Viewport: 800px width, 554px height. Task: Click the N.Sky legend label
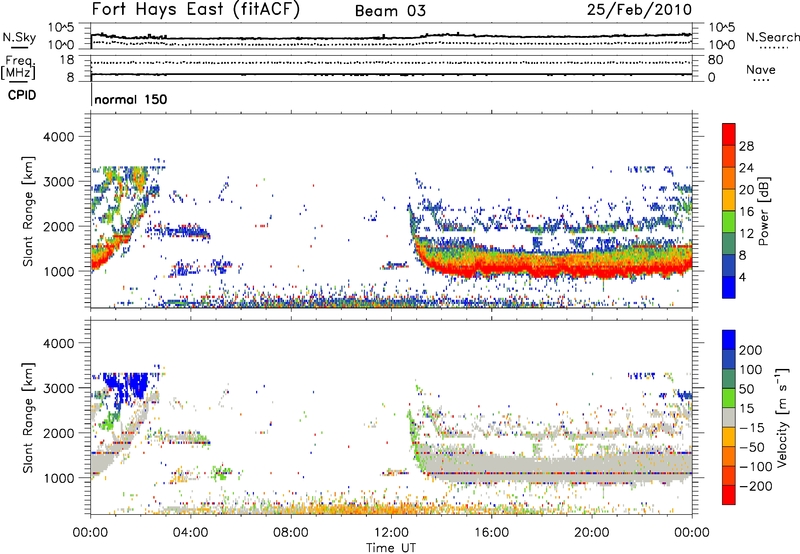coord(19,37)
